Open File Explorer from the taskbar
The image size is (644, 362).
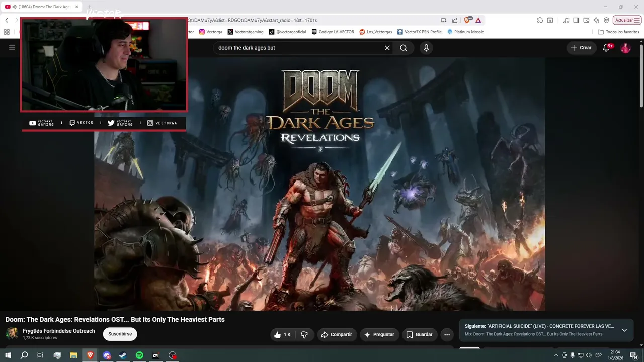pyautogui.click(x=73, y=355)
